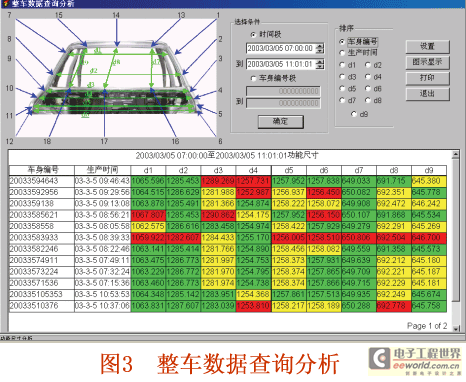Screen dimensions: 466x382
Task: Choose d1 sort radio button
Action: tap(342, 65)
